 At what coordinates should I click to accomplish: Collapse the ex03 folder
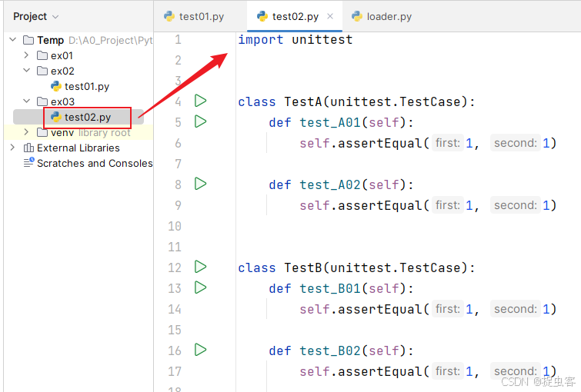click(x=27, y=101)
